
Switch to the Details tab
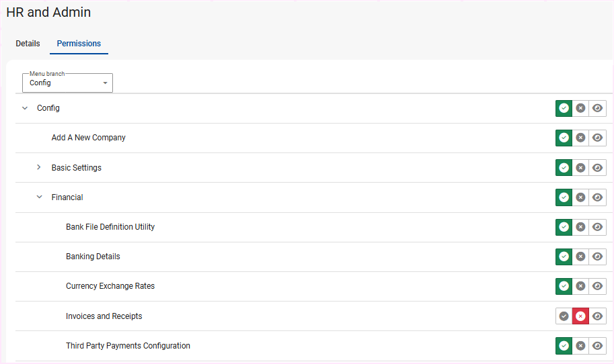(x=28, y=44)
